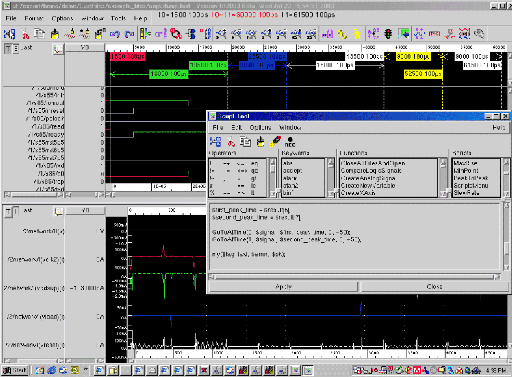Select atan2 in the keywords list
The height and width of the screenshot is (377, 512).
click(x=290, y=185)
